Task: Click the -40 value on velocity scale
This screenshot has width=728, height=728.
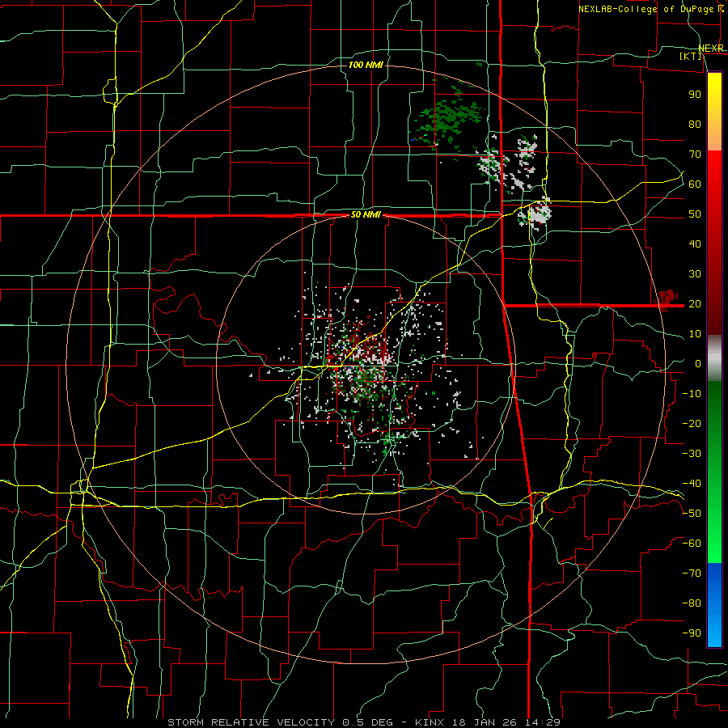Action: pyautogui.click(x=692, y=484)
